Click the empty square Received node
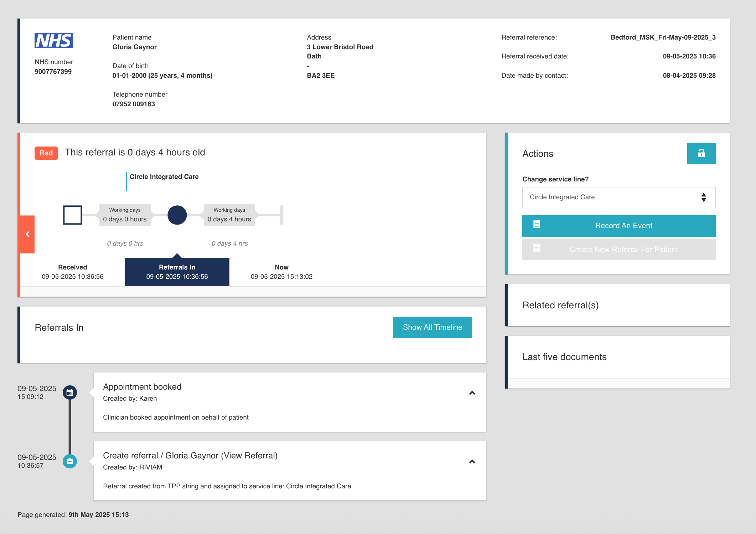This screenshot has height=534, width=756. (x=73, y=215)
